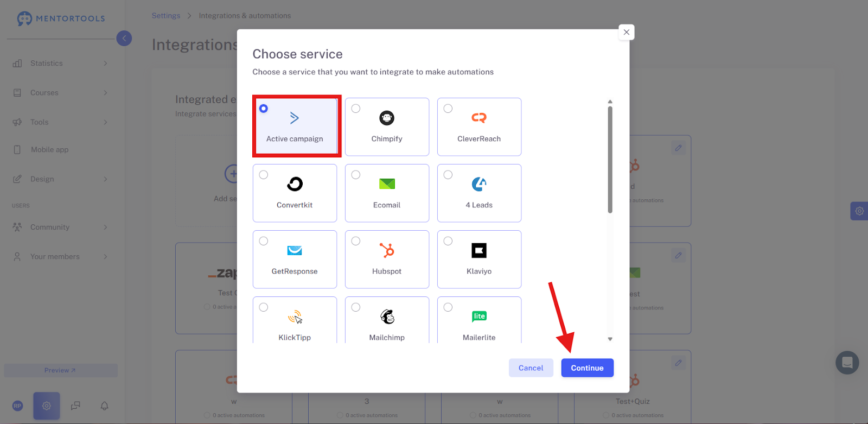The height and width of the screenshot is (424, 868).
Task: Click the scrollbar down arrow in dialog
Action: click(x=610, y=339)
